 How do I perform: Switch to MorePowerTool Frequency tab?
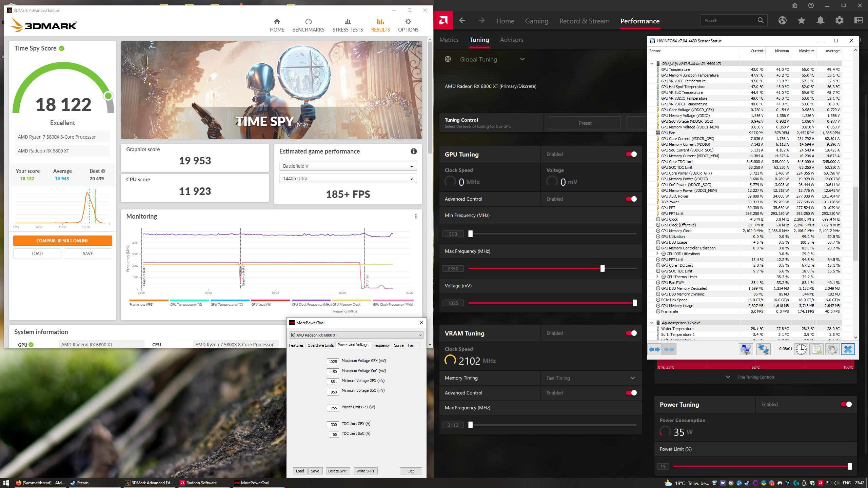380,345
